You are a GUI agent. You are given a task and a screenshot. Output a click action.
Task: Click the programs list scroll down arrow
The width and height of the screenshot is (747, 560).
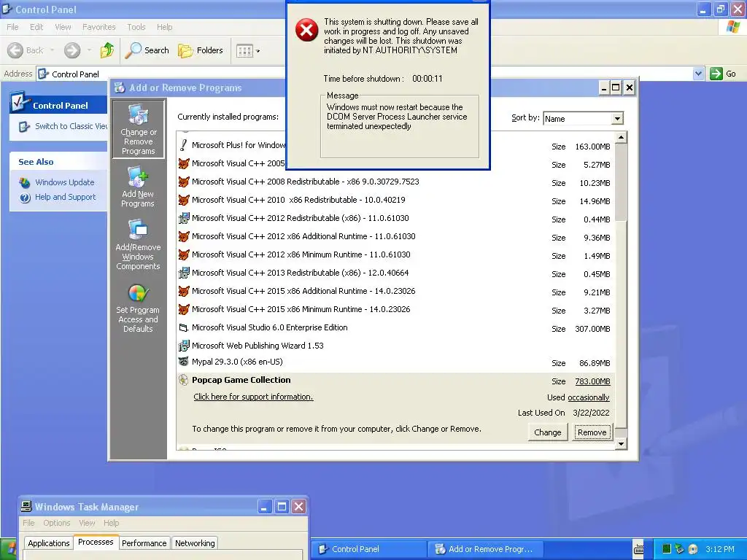[621, 443]
